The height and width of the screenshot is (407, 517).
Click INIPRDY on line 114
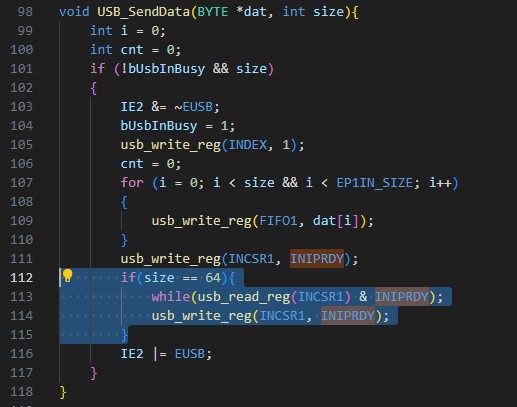[x=348, y=316]
